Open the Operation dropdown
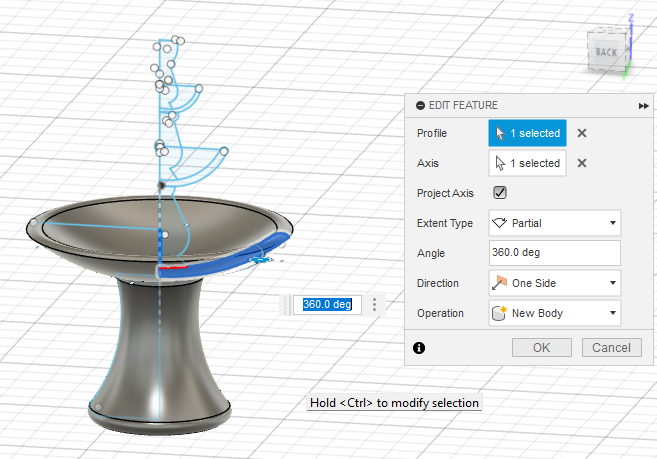This screenshot has height=459, width=657. (555, 313)
